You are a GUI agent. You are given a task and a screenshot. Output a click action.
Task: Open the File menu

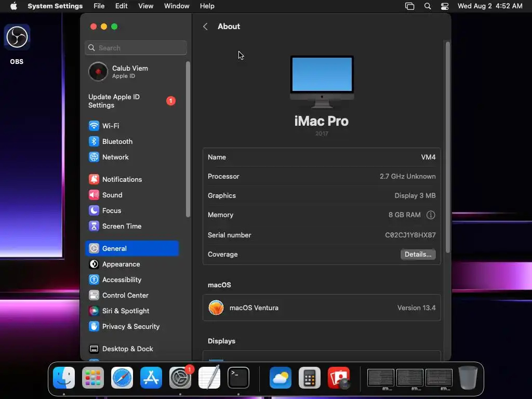click(99, 6)
